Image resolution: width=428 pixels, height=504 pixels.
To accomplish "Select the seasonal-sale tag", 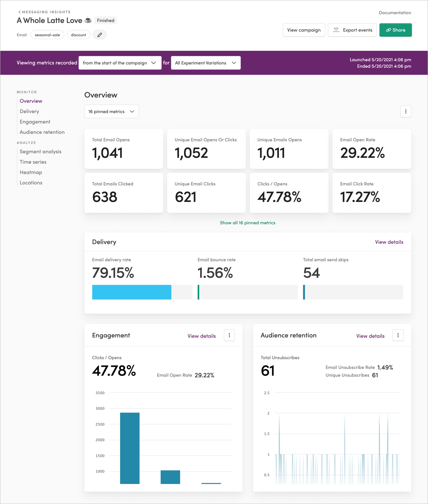I will pyautogui.click(x=47, y=35).
